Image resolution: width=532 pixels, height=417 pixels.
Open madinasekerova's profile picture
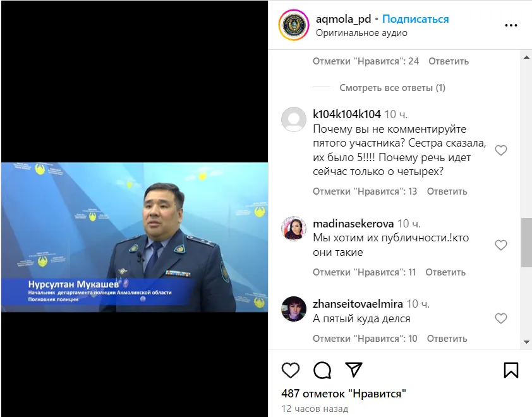[294, 228]
